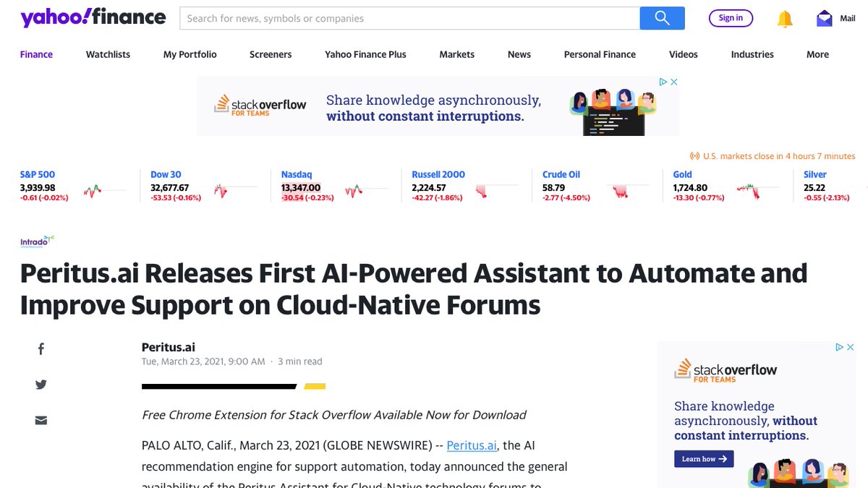Open the Dow 30 index link

166,174
